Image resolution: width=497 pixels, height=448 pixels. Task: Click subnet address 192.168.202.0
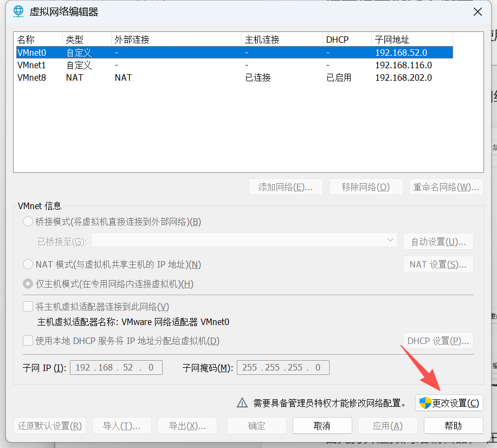tap(403, 77)
